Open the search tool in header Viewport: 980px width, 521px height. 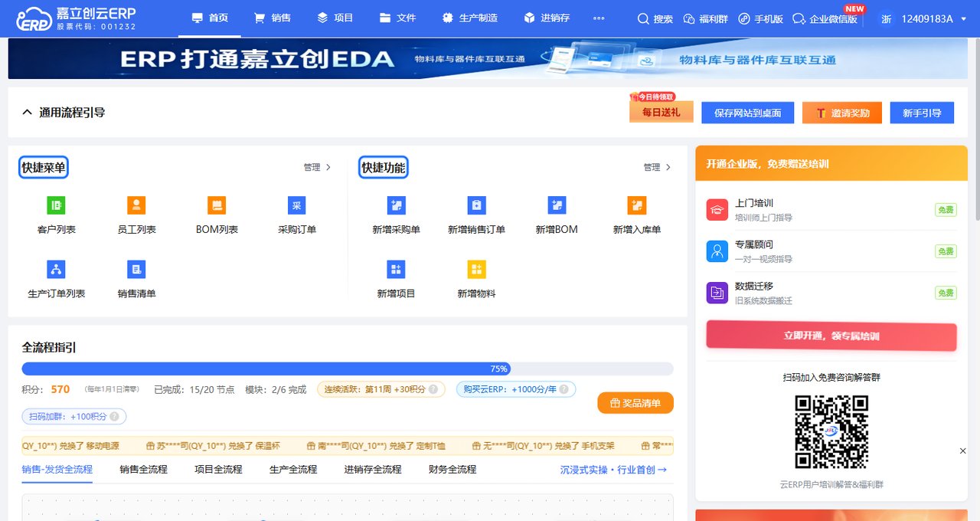(655, 18)
